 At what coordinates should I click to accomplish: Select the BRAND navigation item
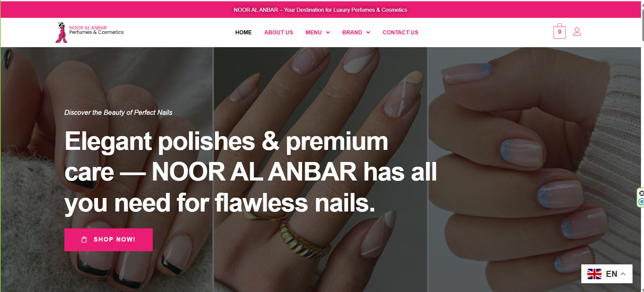click(352, 32)
